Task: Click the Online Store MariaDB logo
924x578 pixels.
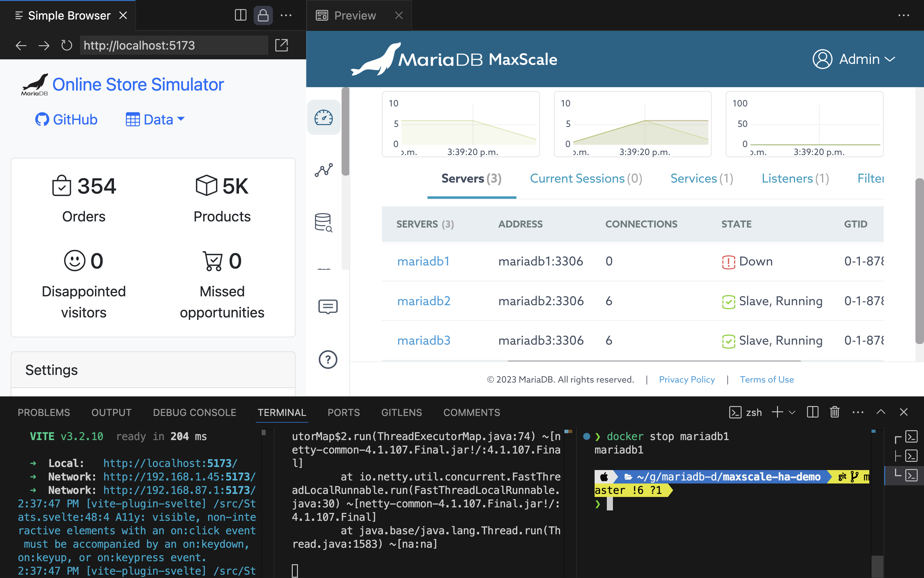Action: pyautogui.click(x=34, y=84)
